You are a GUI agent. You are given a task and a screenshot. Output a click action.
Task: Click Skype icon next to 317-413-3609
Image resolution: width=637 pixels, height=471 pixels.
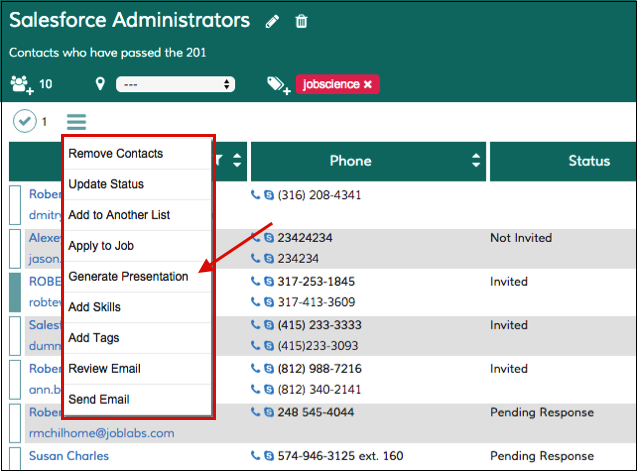point(269,302)
